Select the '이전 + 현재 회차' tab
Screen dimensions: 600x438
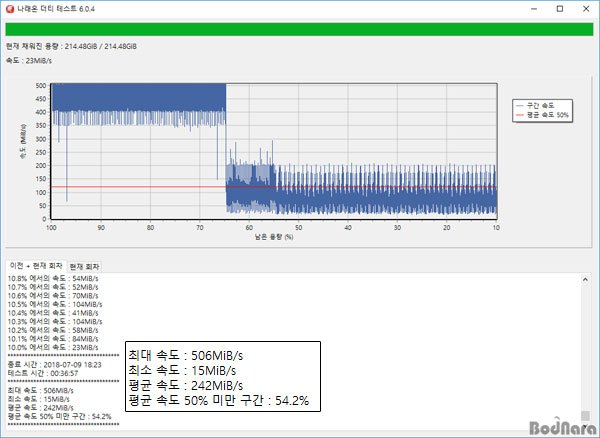(36, 265)
